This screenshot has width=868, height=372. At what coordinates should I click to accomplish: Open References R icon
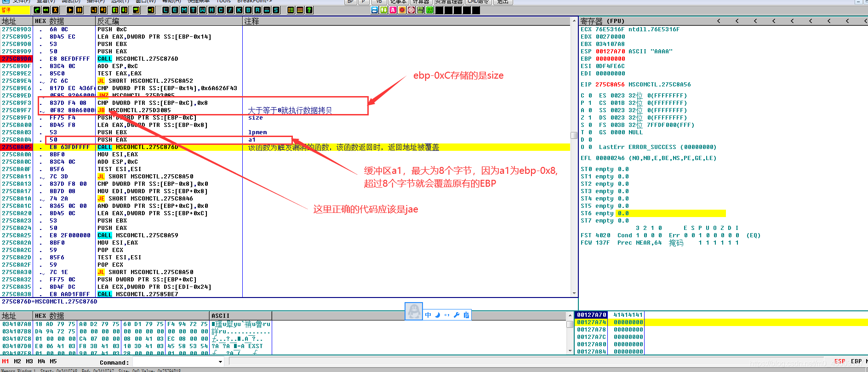point(257,10)
